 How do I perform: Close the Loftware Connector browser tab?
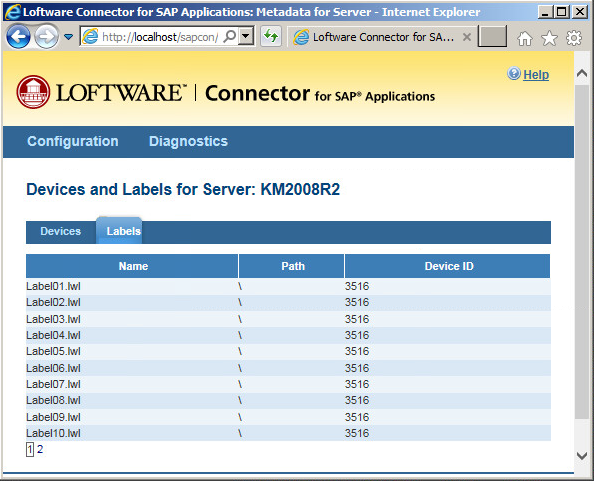467,37
